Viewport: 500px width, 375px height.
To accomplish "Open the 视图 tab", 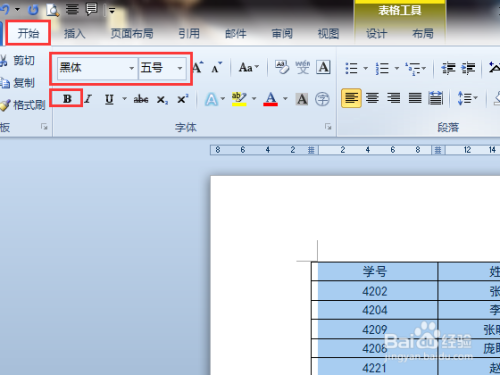I will tap(328, 33).
